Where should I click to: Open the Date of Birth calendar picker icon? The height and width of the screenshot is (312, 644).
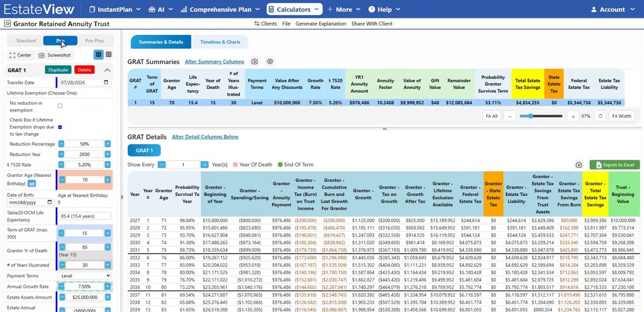[50, 202]
